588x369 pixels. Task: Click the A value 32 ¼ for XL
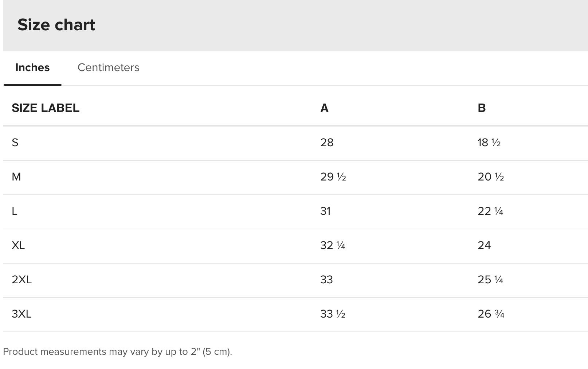pos(333,245)
